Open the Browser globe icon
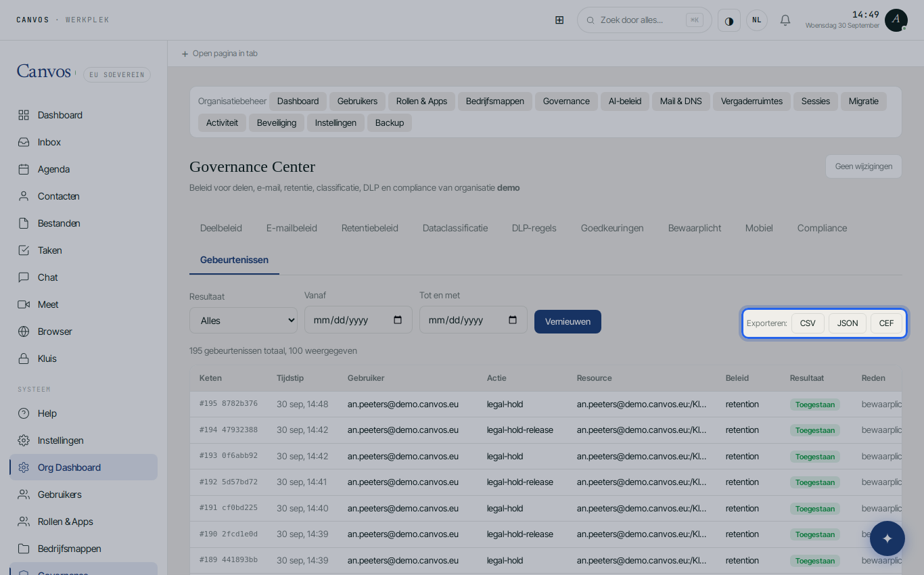This screenshot has height=575, width=924. (x=24, y=331)
